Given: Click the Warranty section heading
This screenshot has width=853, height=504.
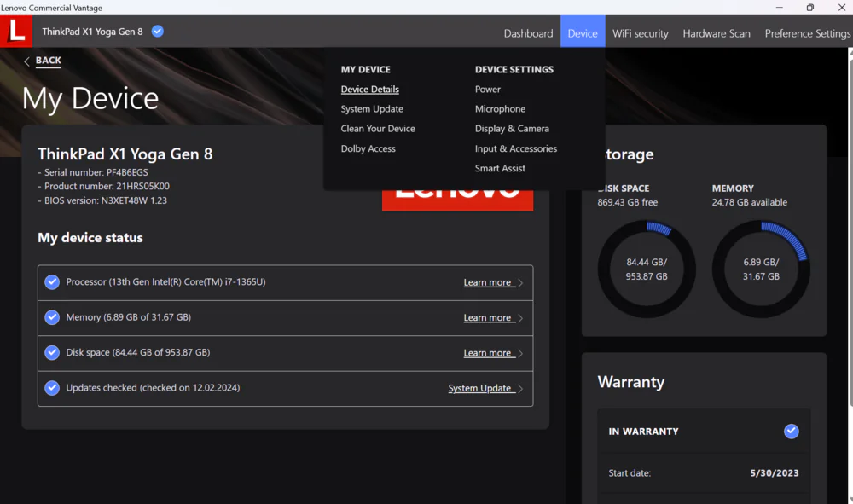Looking at the screenshot, I should (x=631, y=382).
